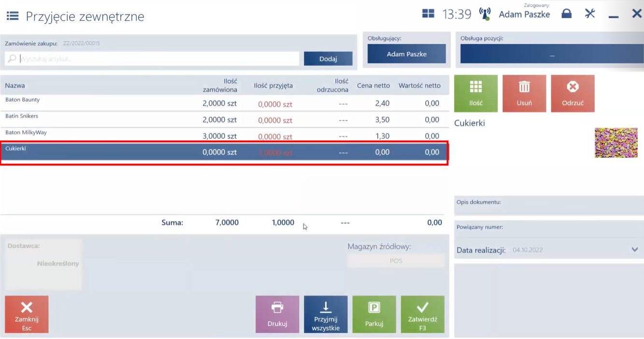
Task: Click Baton Baunty price 2,40
Action: [382, 103]
